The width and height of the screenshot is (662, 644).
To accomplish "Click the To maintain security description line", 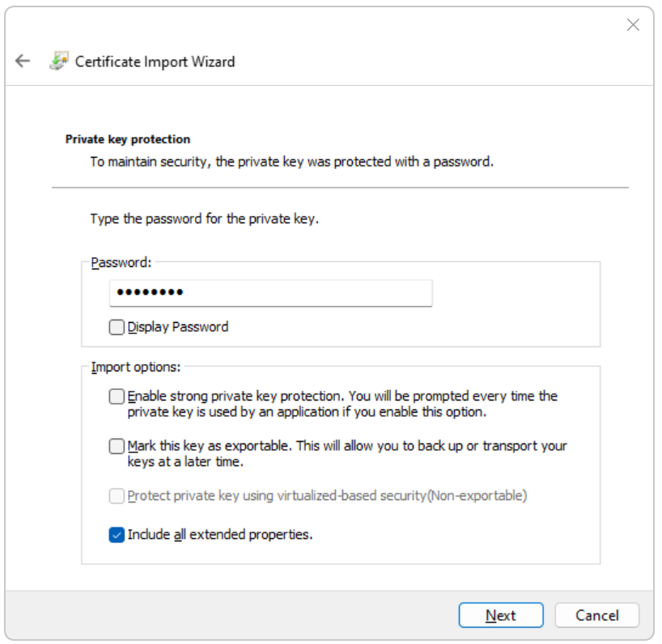I will 291,161.
